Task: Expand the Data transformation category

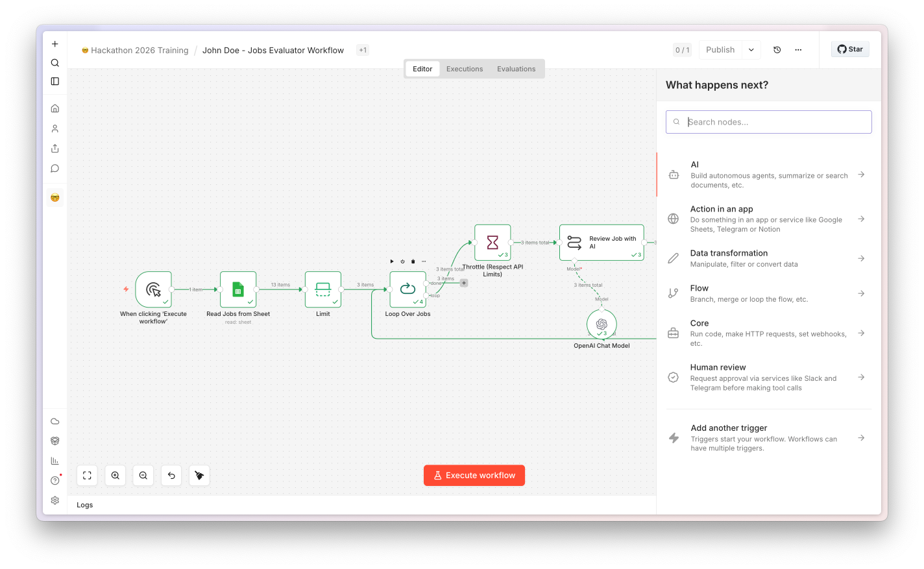Action: (x=769, y=258)
